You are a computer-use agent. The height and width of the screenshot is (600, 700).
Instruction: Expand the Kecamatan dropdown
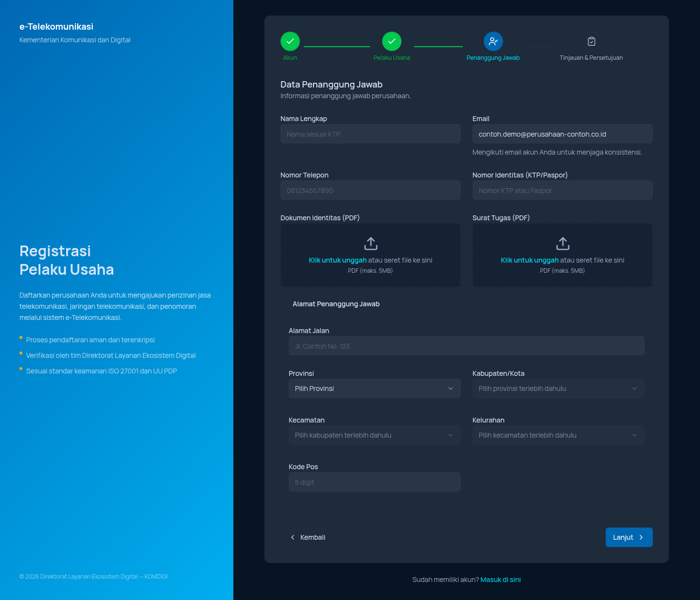(375, 435)
